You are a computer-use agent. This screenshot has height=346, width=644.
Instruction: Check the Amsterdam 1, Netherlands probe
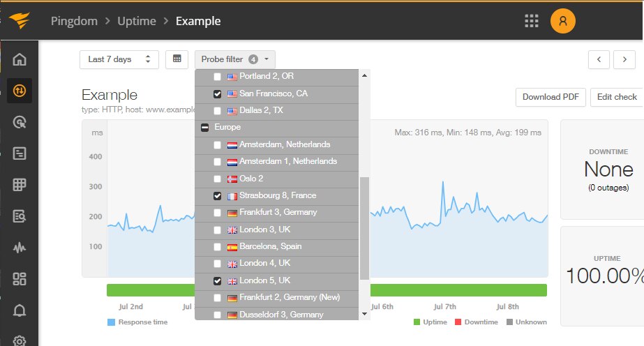pyautogui.click(x=217, y=162)
